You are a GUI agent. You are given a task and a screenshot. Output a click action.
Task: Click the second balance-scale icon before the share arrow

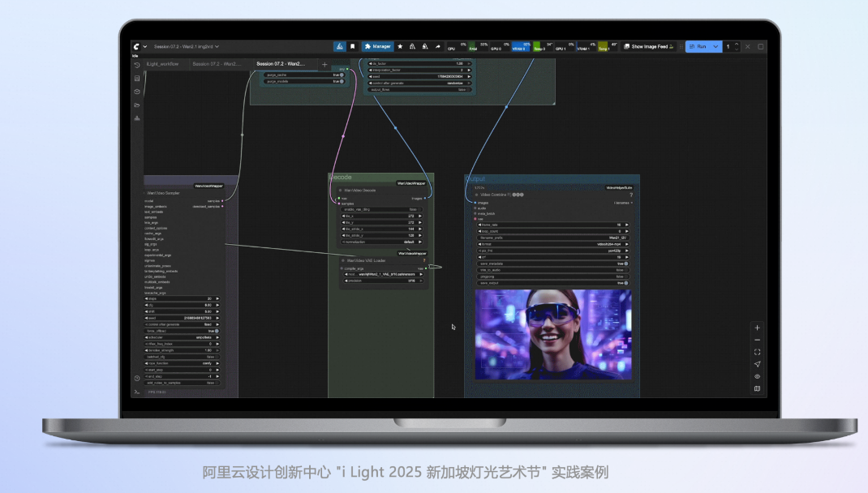(424, 46)
